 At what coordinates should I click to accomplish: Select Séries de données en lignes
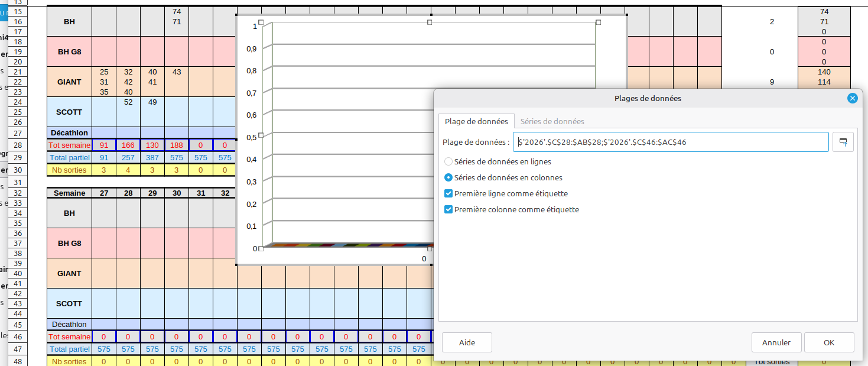[x=448, y=161]
